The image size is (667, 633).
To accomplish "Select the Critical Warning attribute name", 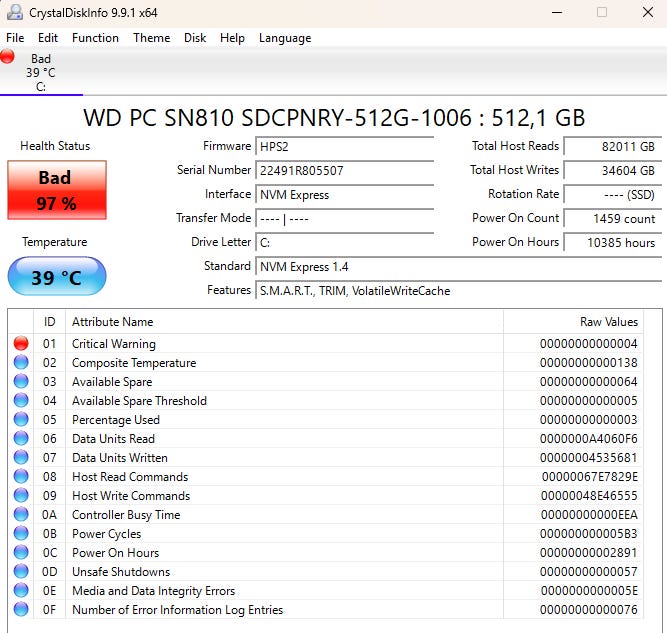I will point(114,344).
